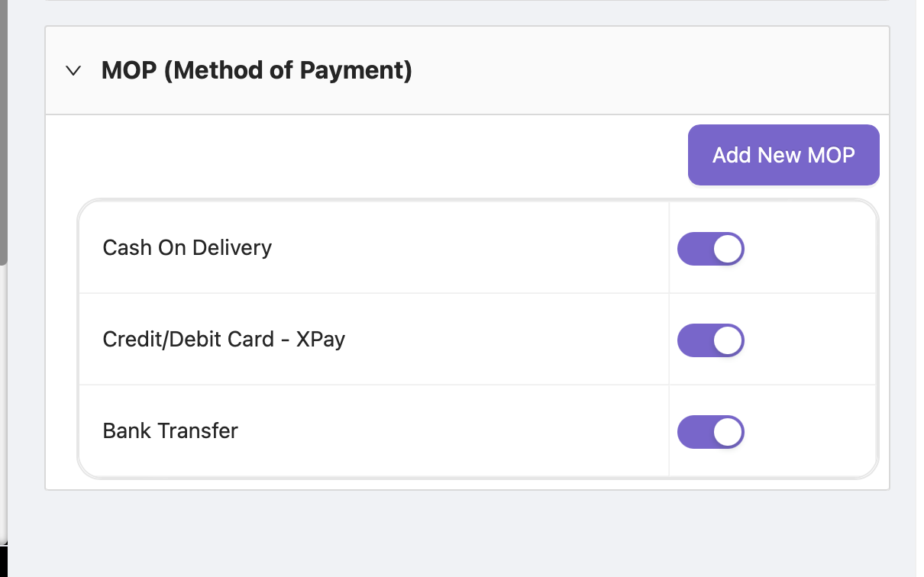Click the white knob of XPay switch

point(728,340)
